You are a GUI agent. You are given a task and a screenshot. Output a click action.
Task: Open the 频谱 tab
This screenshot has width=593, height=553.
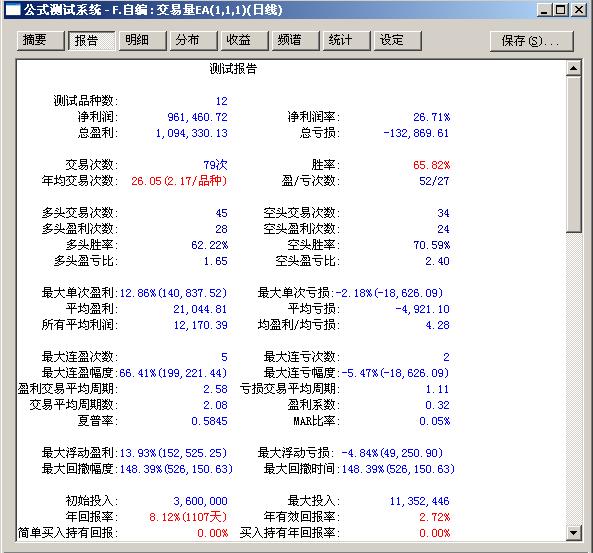tap(296, 40)
